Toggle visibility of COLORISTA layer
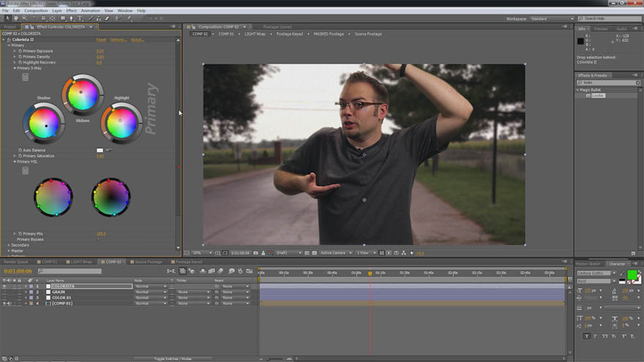Image resolution: width=644 pixels, height=362 pixels. (4, 286)
